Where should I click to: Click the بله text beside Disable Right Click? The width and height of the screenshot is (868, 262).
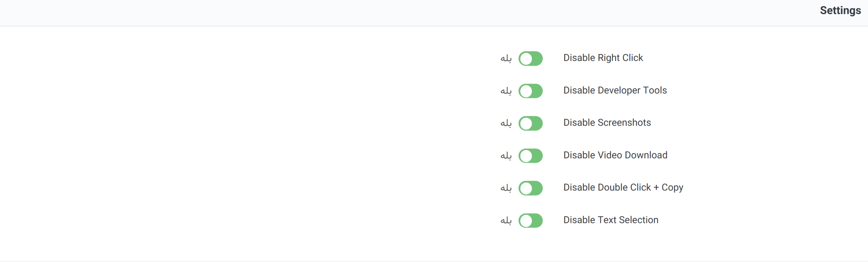coord(506,59)
